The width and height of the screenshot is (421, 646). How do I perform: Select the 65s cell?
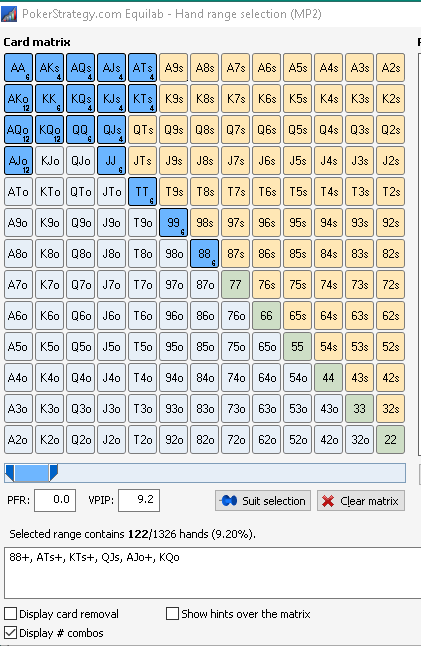tap(298, 316)
